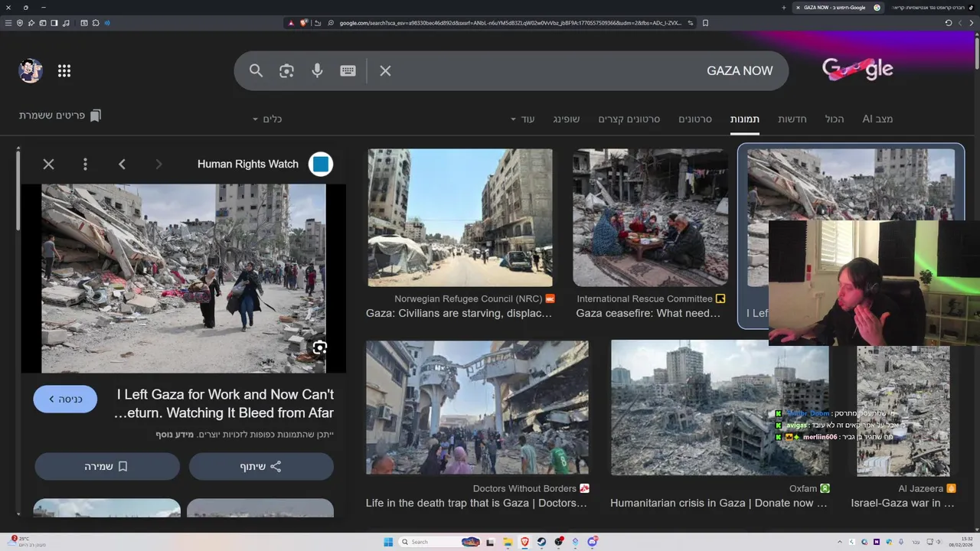Image resolution: width=980 pixels, height=551 pixels.
Task: Search inside image with the lens overlay icon
Action: [x=319, y=347]
